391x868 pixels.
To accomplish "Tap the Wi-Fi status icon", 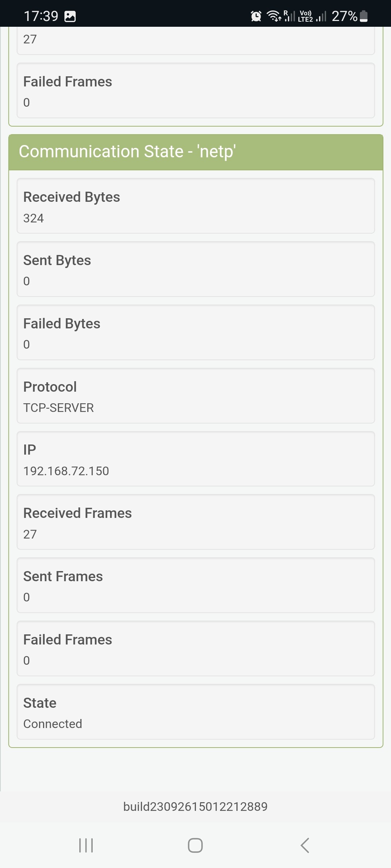I will click(274, 16).
